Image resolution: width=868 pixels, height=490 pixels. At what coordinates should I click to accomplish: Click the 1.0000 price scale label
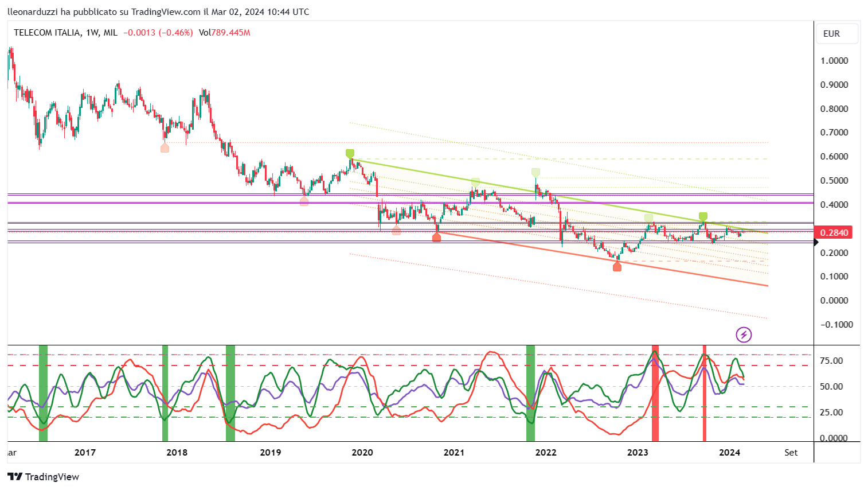(834, 61)
